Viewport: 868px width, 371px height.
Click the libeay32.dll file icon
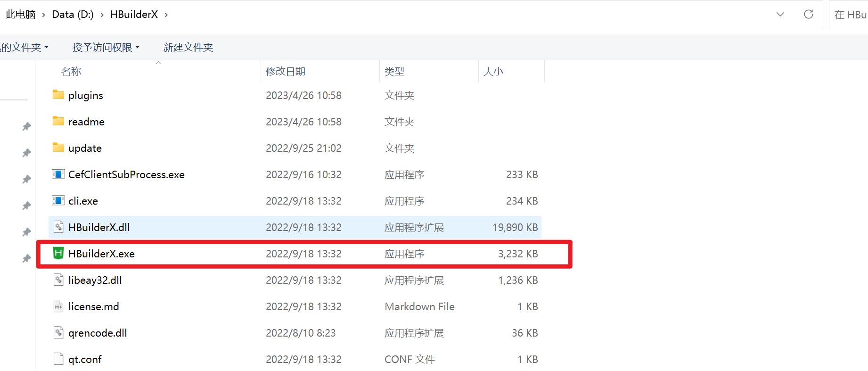click(x=58, y=280)
